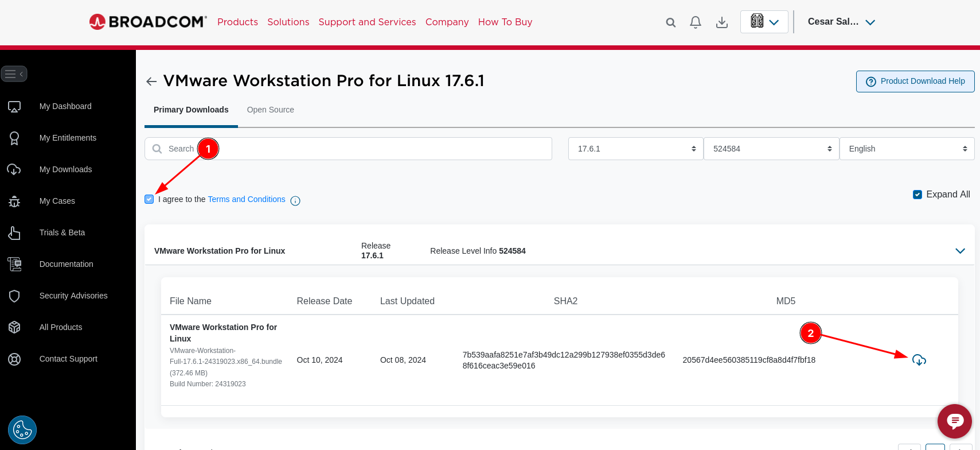The height and width of the screenshot is (450, 980).
Task: Open the live chat bubble
Action: click(x=955, y=421)
